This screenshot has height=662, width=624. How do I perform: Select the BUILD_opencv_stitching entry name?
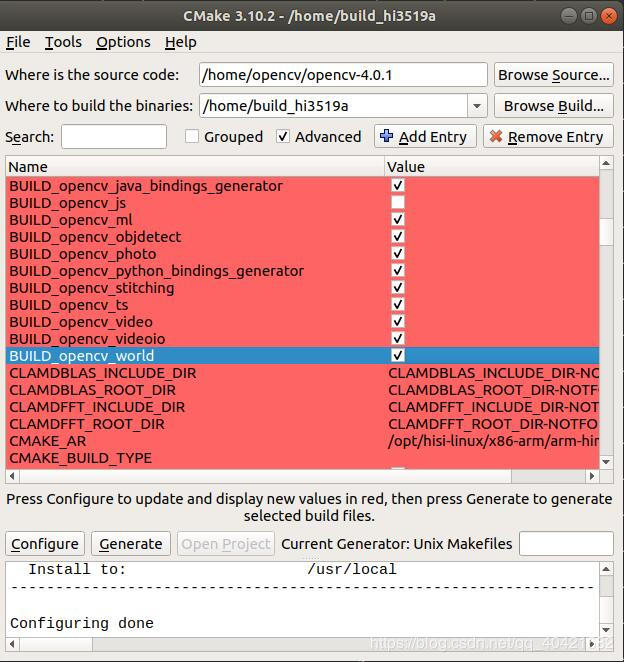[x=92, y=288]
